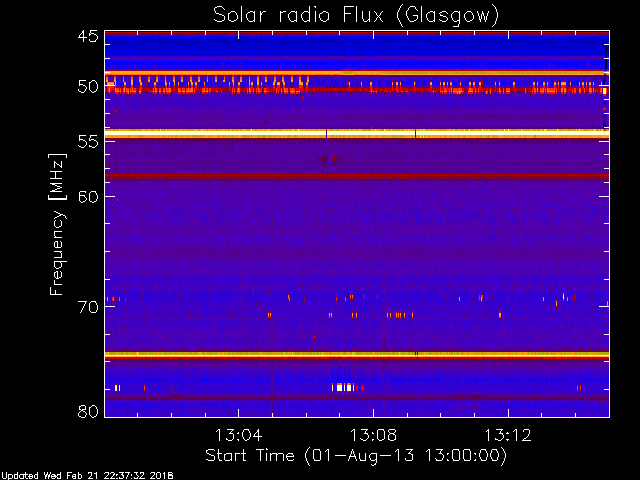Click the 60 frequency tick label
Screen dimensions: 640x480
point(88,196)
